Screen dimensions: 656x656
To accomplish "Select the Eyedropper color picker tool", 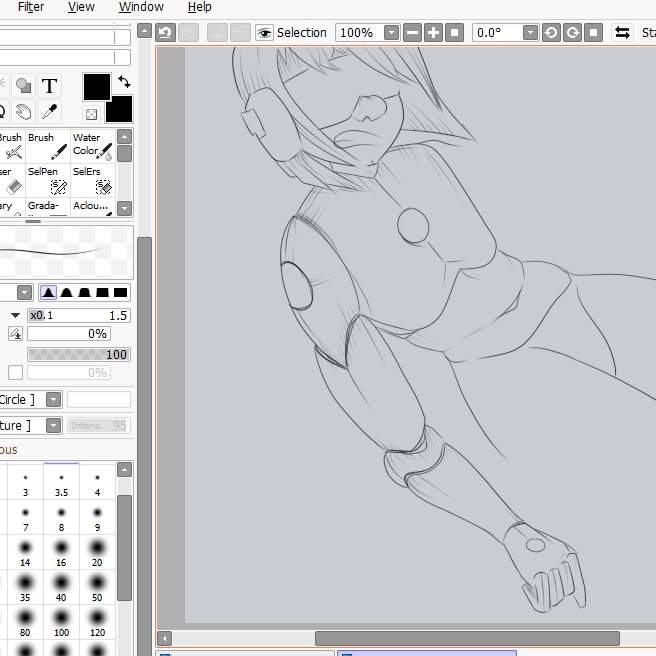I will 49,112.
